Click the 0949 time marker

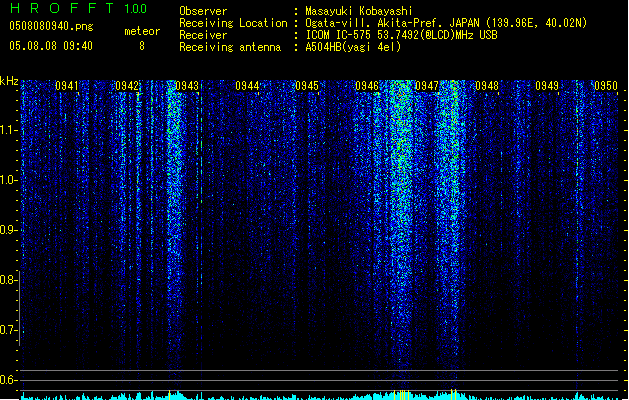point(547,86)
